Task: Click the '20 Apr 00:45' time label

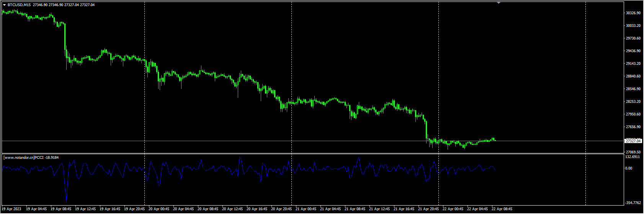Action: point(159,209)
